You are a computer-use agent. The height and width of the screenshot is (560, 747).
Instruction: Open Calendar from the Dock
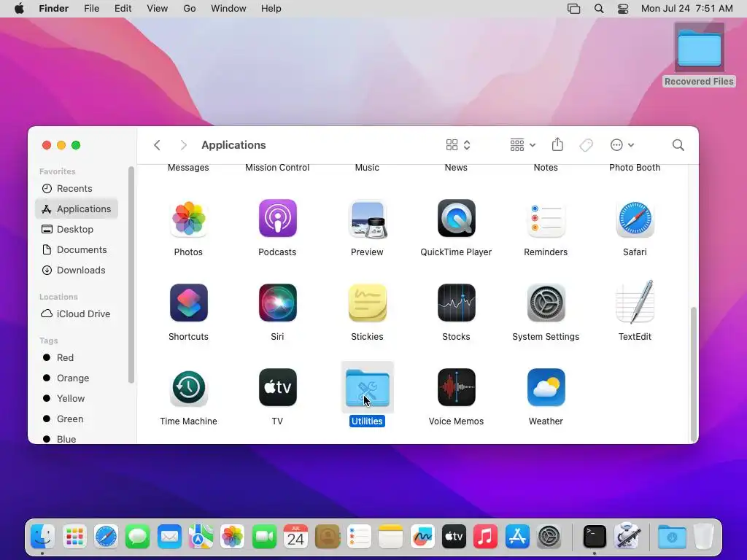295,537
